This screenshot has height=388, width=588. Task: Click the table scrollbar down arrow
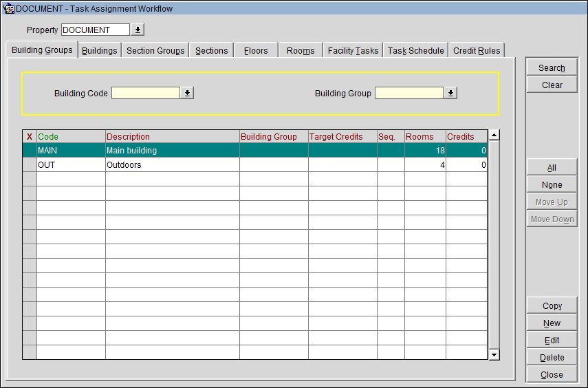point(494,354)
